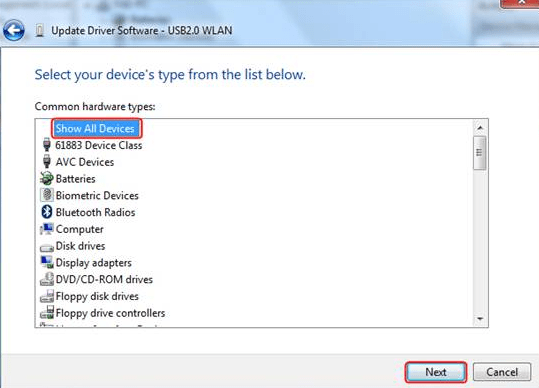Click the Cancel button
The width and height of the screenshot is (539, 388).
(502, 372)
